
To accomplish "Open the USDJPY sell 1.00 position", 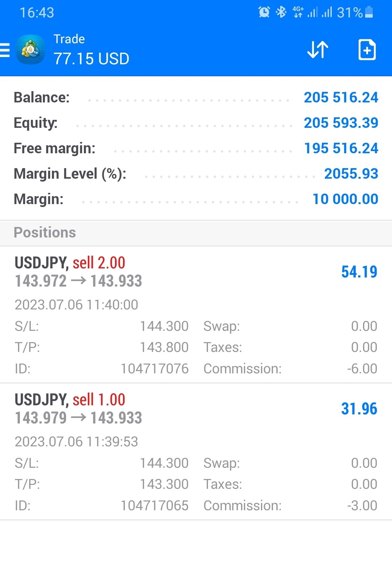I will [x=196, y=451].
